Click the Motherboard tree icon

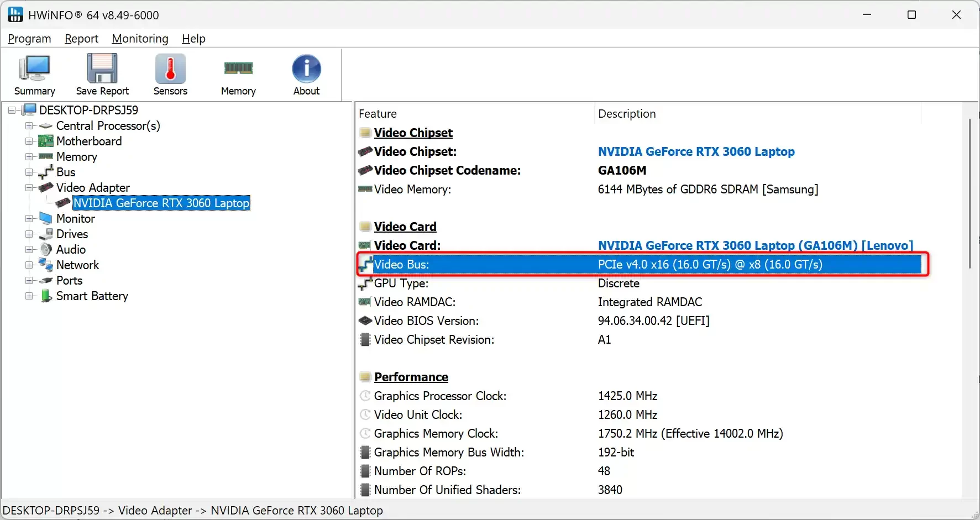click(x=46, y=141)
